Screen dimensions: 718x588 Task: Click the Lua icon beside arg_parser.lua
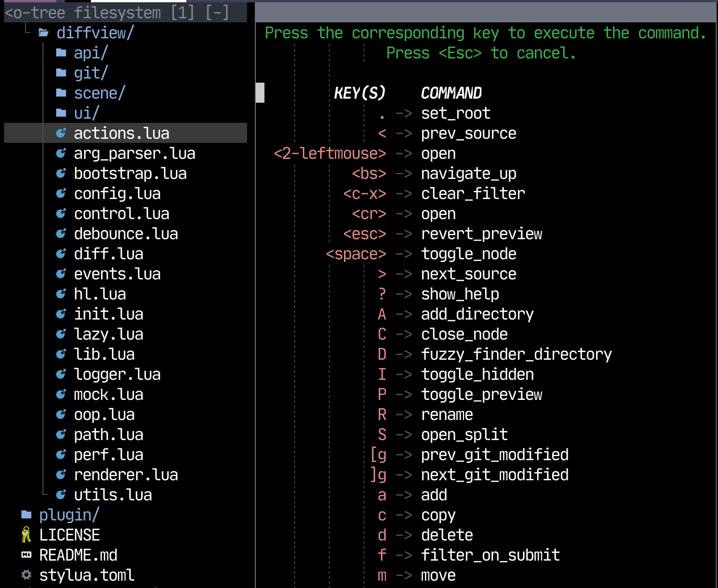click(61, 153)
